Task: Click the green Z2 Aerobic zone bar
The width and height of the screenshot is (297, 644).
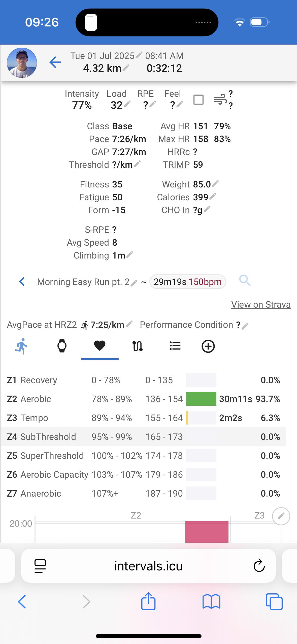Action: pyautogui.click(x=201, y=399)
